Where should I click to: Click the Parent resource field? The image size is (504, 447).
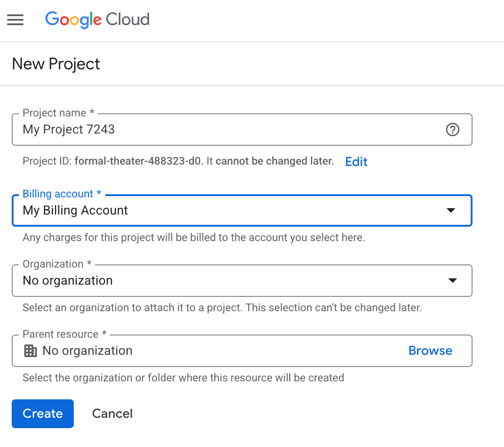click(x=242, y=351)
